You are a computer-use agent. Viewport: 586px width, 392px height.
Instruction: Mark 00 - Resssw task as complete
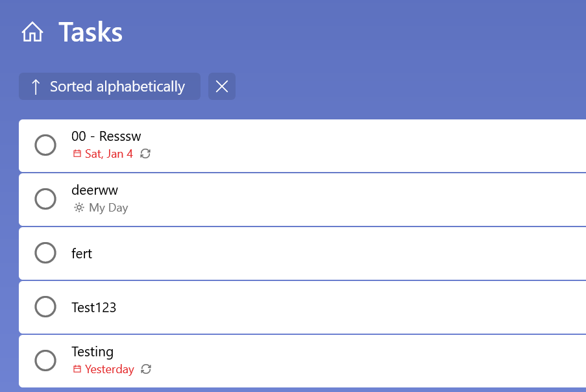coord(45,145)
